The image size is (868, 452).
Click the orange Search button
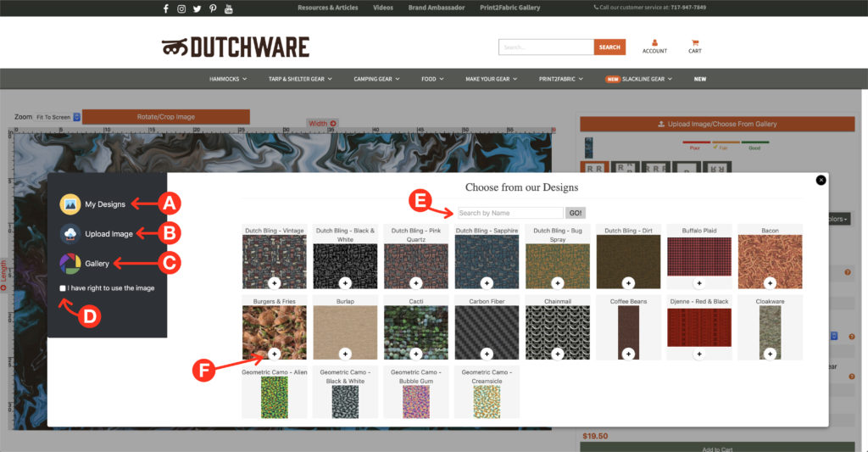click(x=609, y=47)
